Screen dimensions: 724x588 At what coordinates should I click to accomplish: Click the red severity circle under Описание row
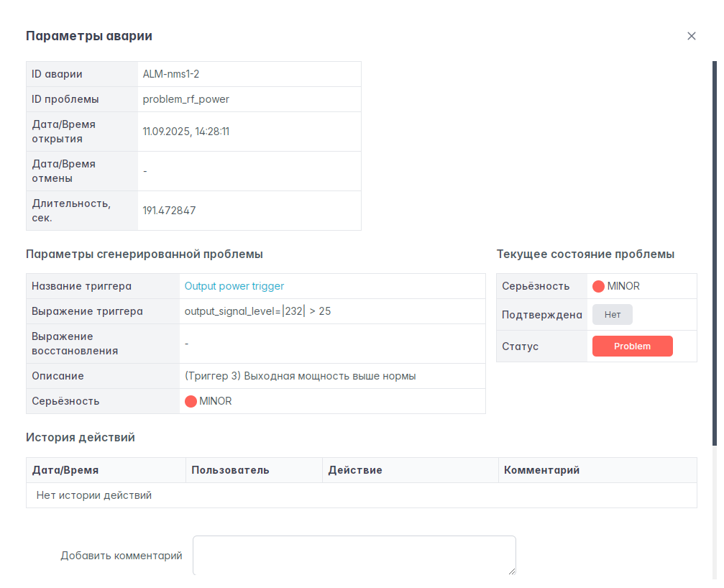[191, 402]
